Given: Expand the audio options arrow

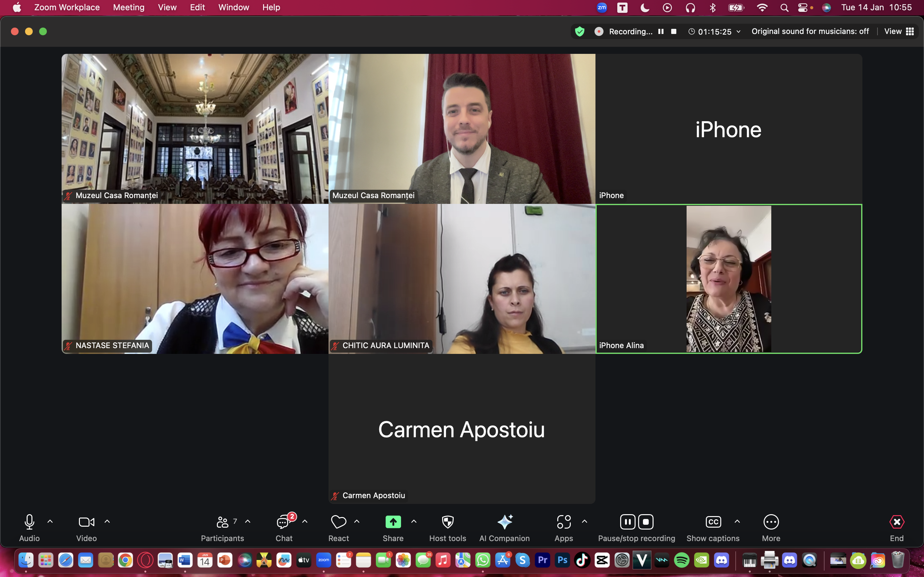Looking at the screenshot, I should click(x=50, y=521).
